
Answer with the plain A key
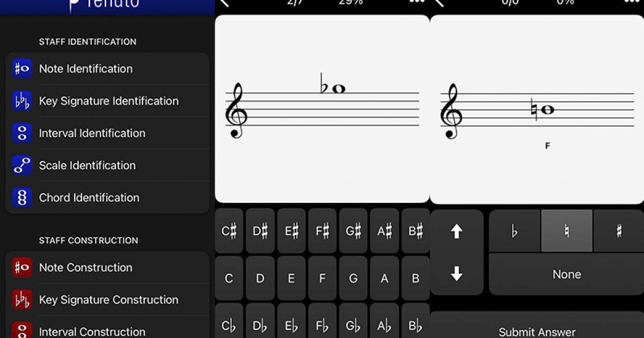[x=384, y=278]
